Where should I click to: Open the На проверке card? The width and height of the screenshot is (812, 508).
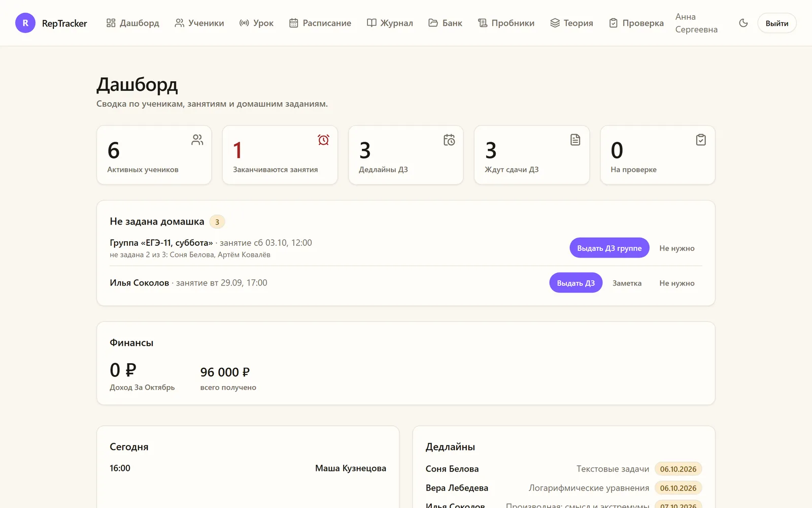[658, 155]
